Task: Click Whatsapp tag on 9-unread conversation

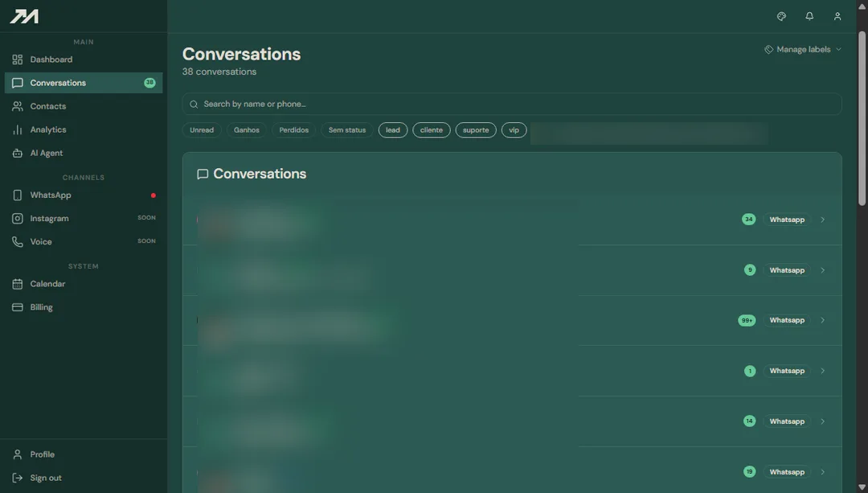Action: 787,270
